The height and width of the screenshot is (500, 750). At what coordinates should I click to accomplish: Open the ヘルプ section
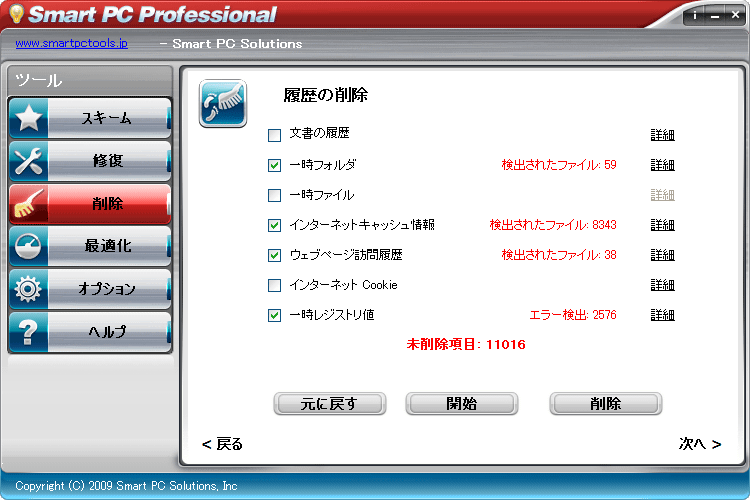(x=90, y=332)
